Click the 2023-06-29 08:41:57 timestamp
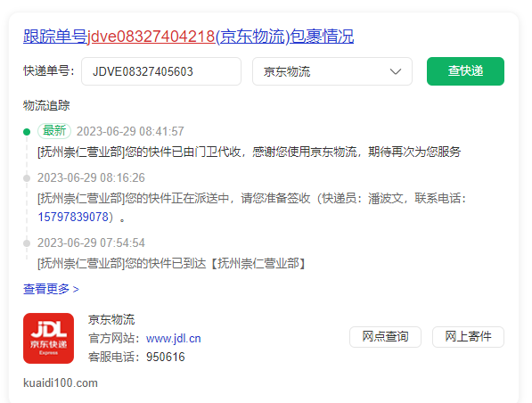The width and height of the screenshot is (532, 403). [x=130, y=131]
